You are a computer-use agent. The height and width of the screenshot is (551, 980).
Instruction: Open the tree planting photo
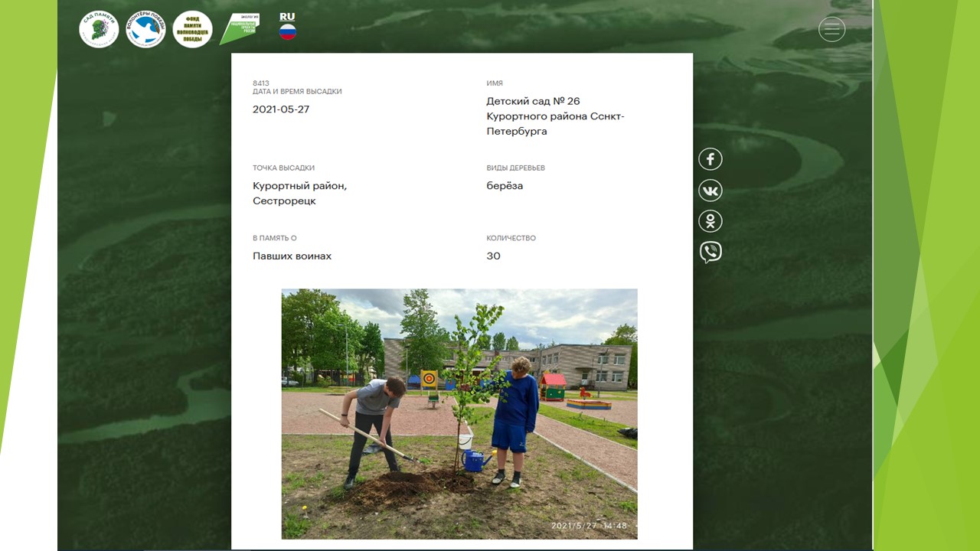click(459, 414)
